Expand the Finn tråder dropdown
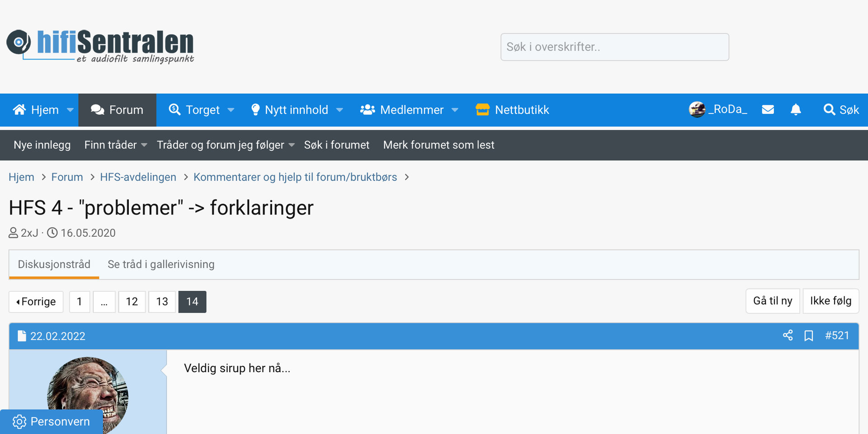 pos(144,145)
